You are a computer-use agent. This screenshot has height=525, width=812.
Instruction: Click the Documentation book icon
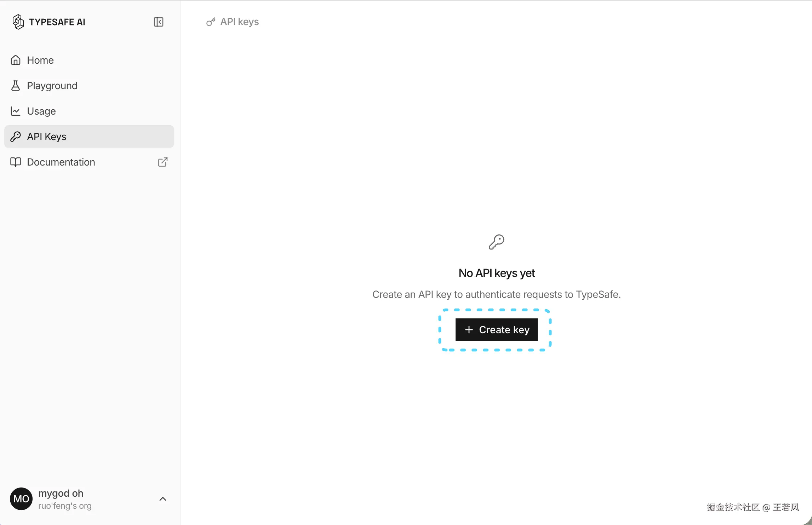click(16, 162)
